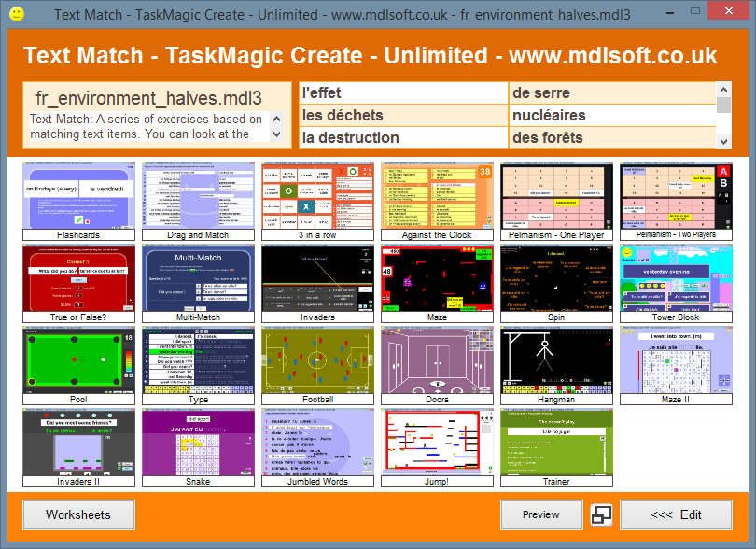Viewport: 756px width, 549px height.
Task: Click the smiley face application icon
Action: pyautogui.click(x=17, y=14)
